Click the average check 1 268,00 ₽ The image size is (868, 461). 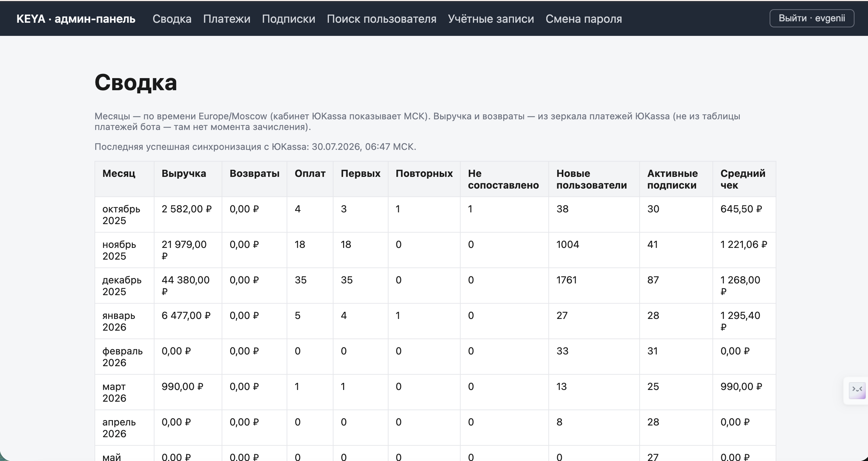click(x=740, y=286)
